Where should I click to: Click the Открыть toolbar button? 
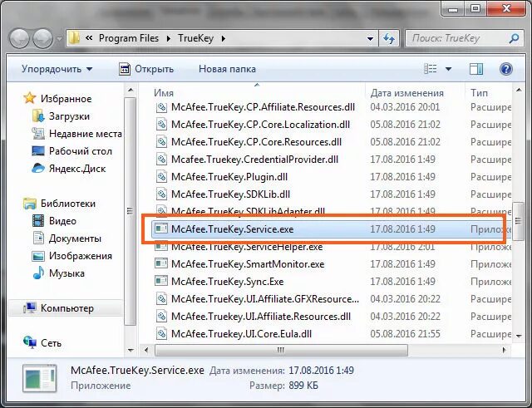click(x=146, y=69)
